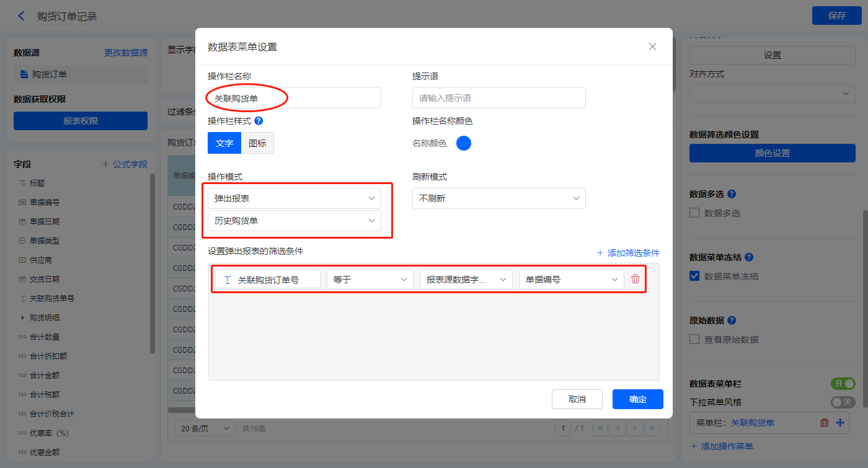Uncheck the 数据菜单冻结 checkbox
This screenshot has height=468, width=868.
point(695,276)
